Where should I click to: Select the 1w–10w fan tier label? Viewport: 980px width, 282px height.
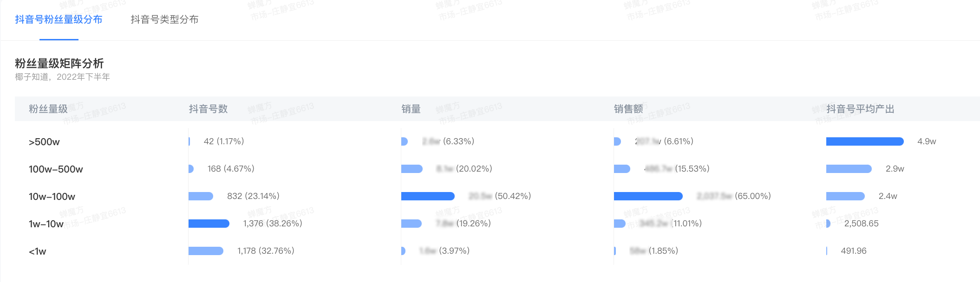click(46, 224)
